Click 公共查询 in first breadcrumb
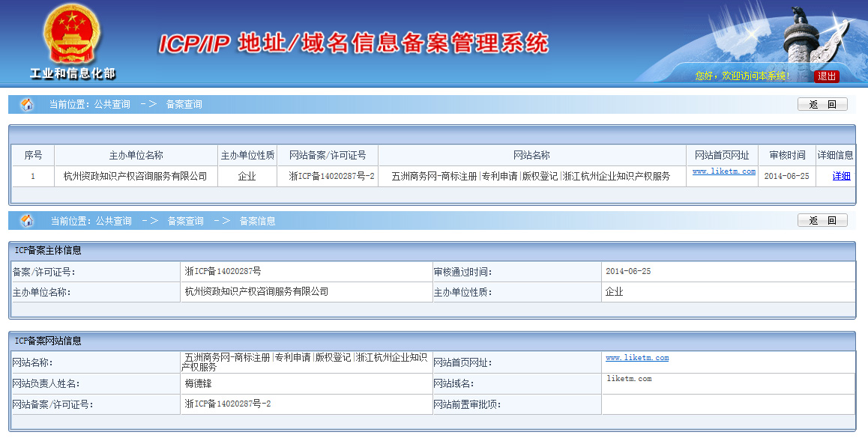Screen dimensions: 868x438 click(x=112, y=105)
